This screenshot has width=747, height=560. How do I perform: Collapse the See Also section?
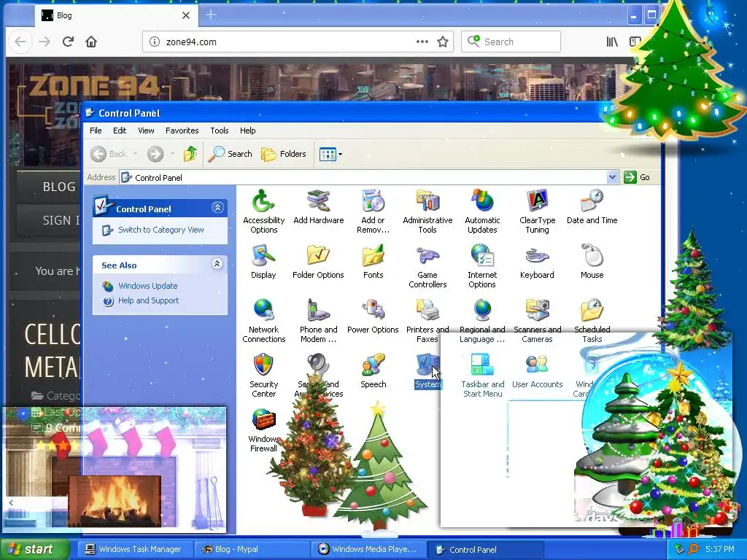[217, 264]
